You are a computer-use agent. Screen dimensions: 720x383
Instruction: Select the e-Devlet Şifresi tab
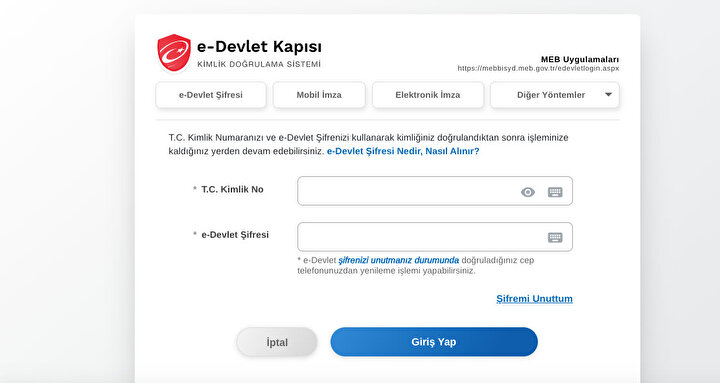coord(211,95)
